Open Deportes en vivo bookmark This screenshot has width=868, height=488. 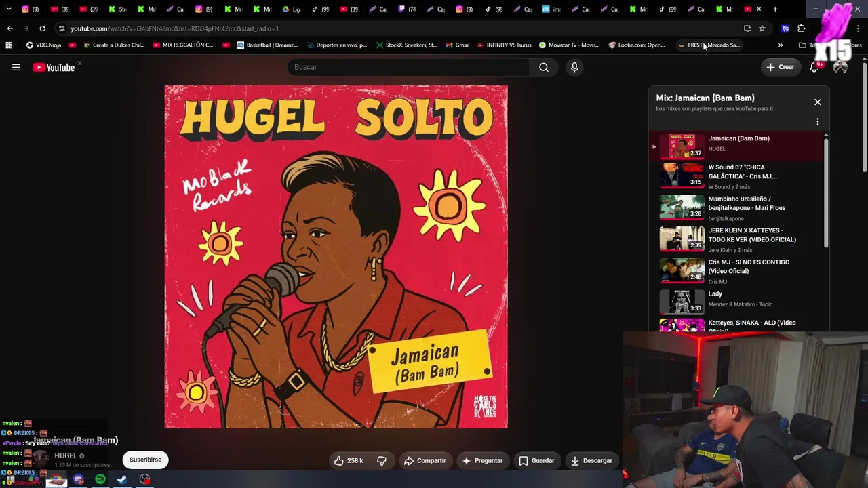point(336,45)
